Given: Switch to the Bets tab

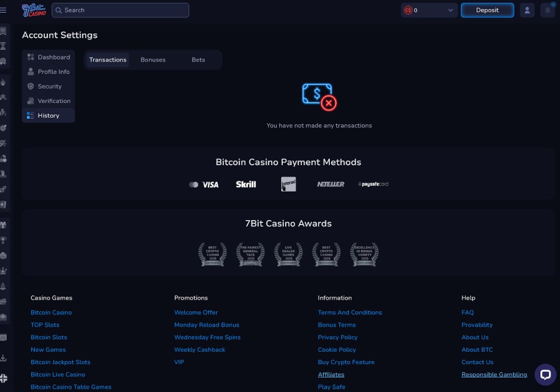Looking at the screenshot, I should point(198,60).
